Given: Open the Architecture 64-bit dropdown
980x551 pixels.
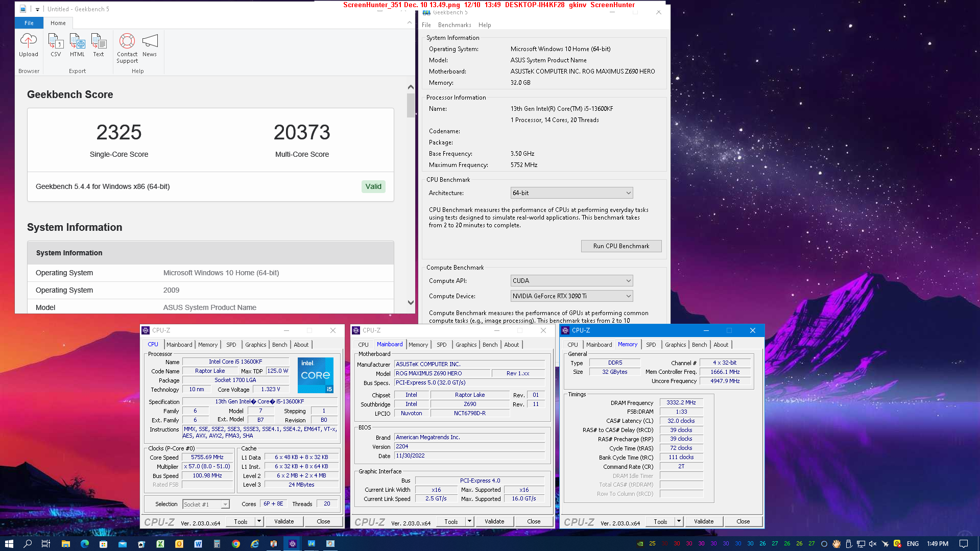Looking at the screenshot, I should (x=571, y=193).
